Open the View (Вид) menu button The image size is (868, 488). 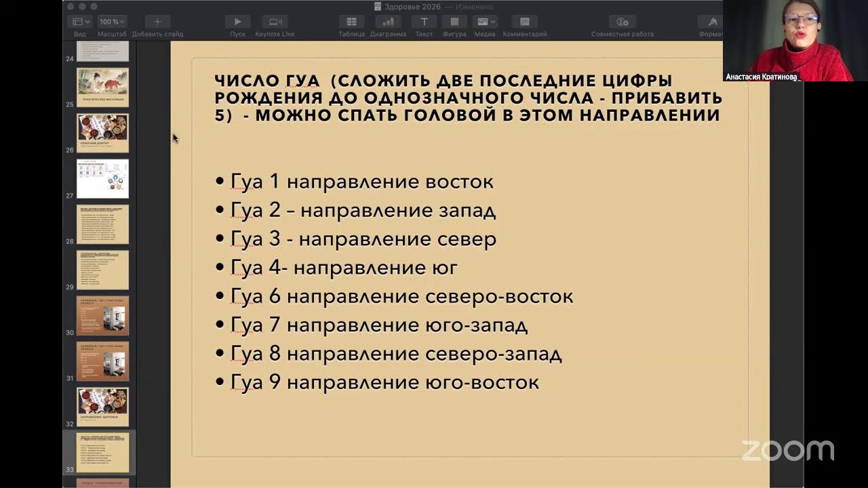click(x=79, y=22)
